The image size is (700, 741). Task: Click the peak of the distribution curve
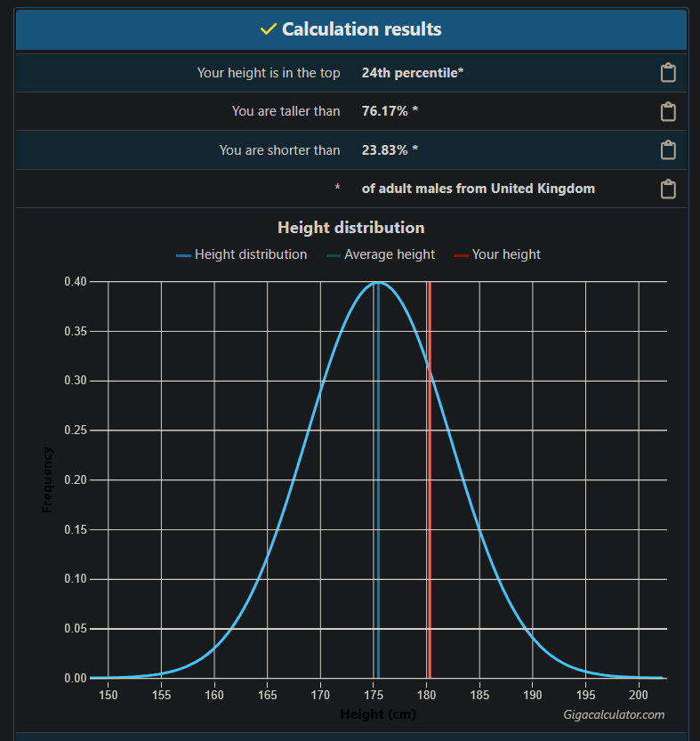point(378,283)
